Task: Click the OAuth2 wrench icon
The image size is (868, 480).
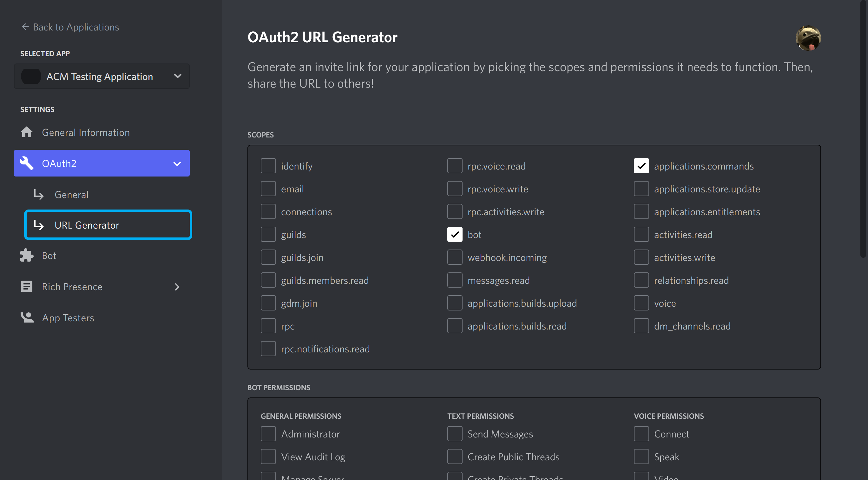Action: (27, 163)
